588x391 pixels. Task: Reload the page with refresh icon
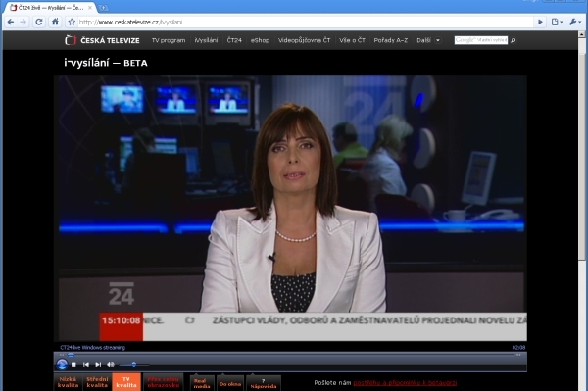[38, 23]
